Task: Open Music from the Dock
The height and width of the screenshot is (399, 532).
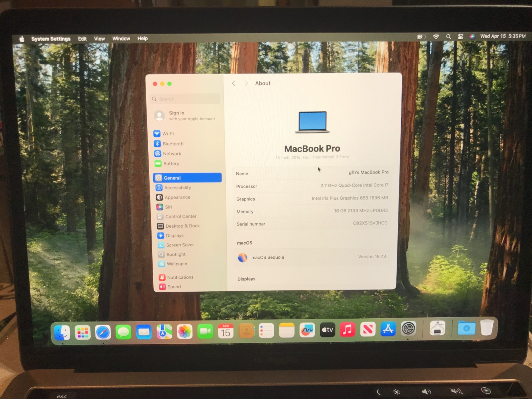Action: click(x=347, y=330)
